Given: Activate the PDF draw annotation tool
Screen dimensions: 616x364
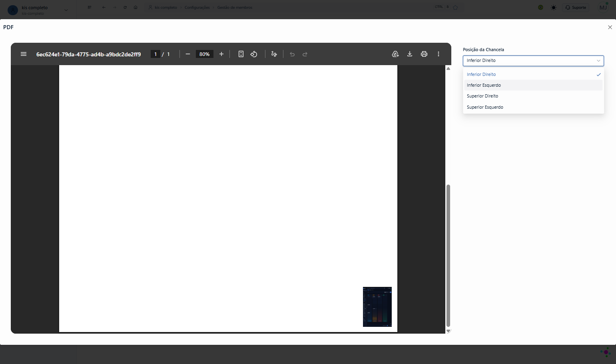Looking at the screenshot, I should 274,54.
